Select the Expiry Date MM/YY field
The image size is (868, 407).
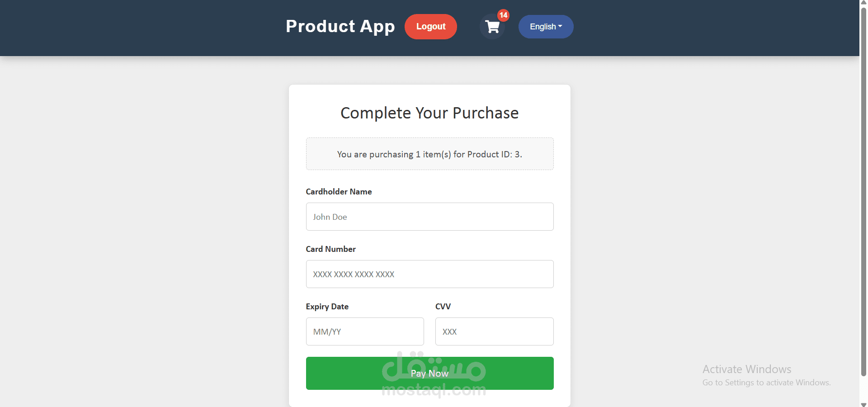click(x=365, y=331)
